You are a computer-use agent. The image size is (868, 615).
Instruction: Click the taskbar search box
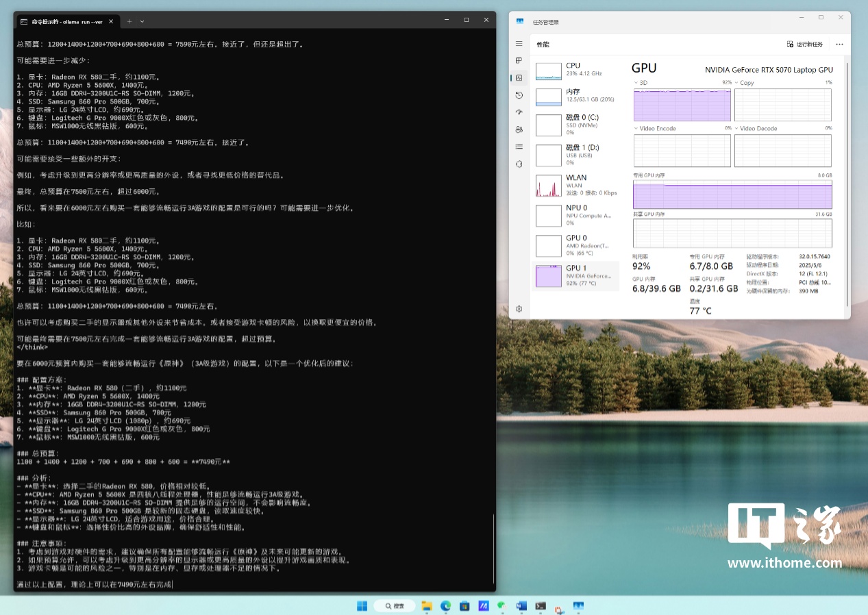coord(396,606)
